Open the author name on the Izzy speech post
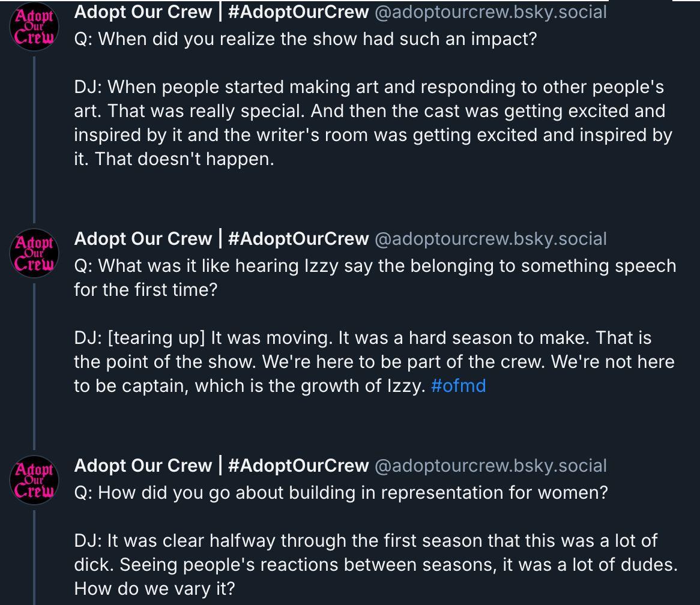Image resolution: width=700 pixels, height=605 pixels. tap(143, 239)
